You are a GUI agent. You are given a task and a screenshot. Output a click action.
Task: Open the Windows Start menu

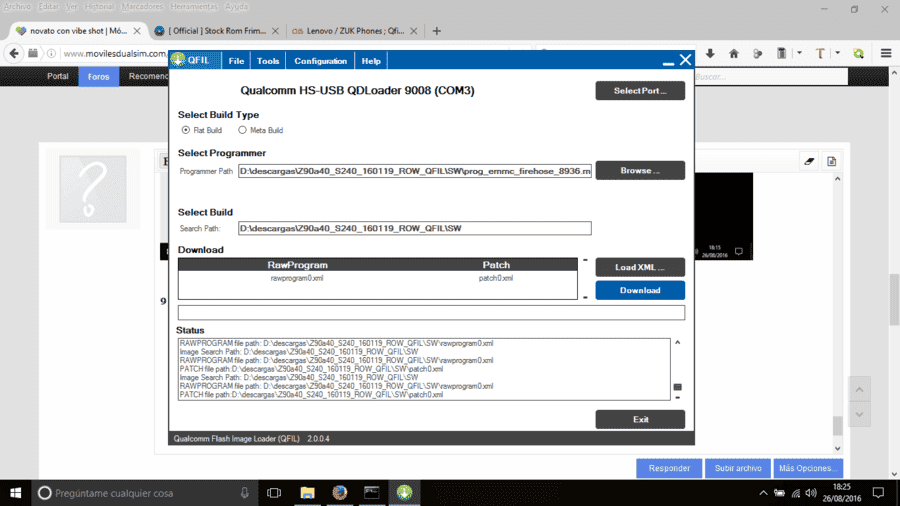tap(15, 493)
